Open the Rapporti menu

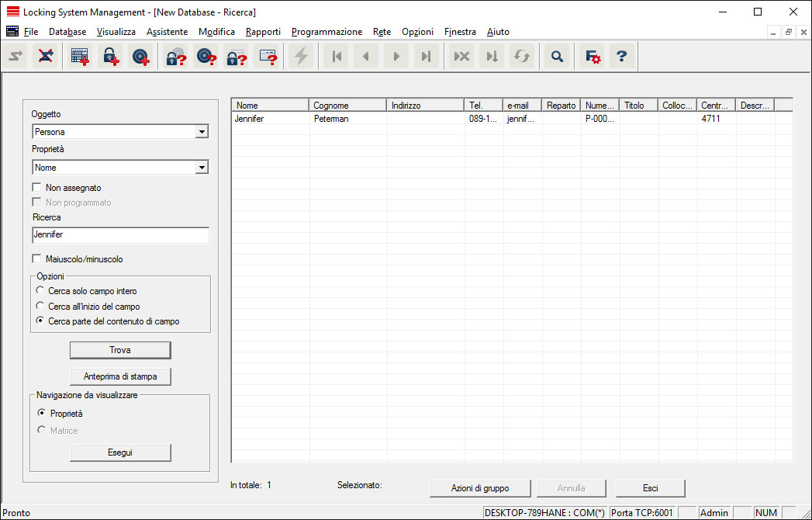tap(263, 32)
